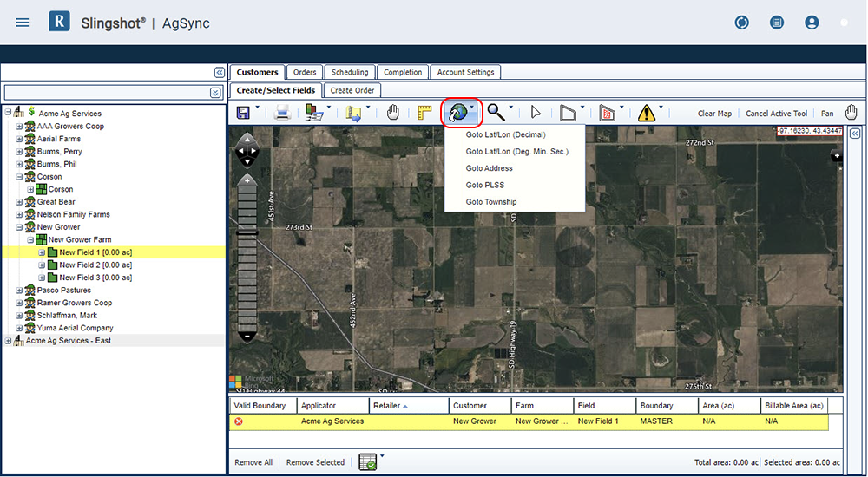Click the map layers icon

point(314,113)
